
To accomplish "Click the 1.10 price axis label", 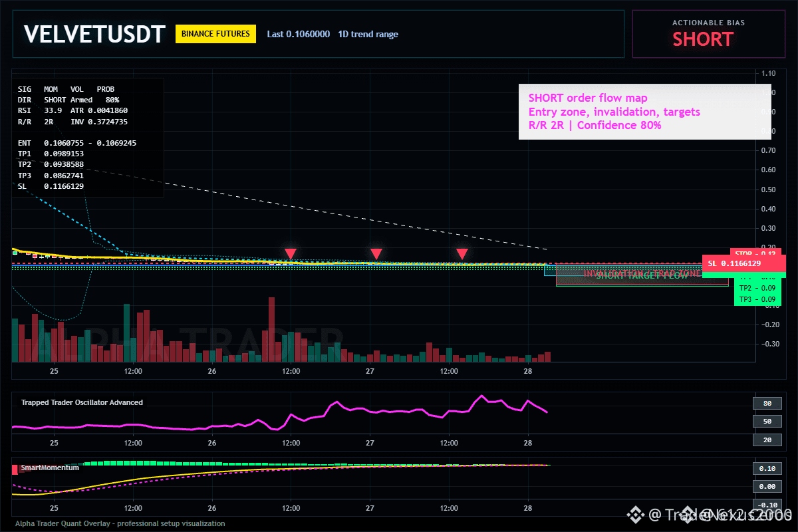I will [769, 73].
